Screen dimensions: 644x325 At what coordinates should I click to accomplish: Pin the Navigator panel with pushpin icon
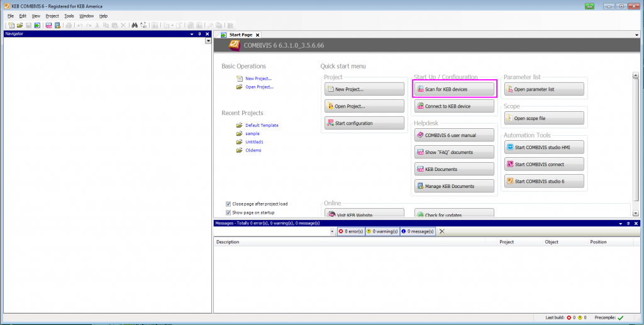199,34
